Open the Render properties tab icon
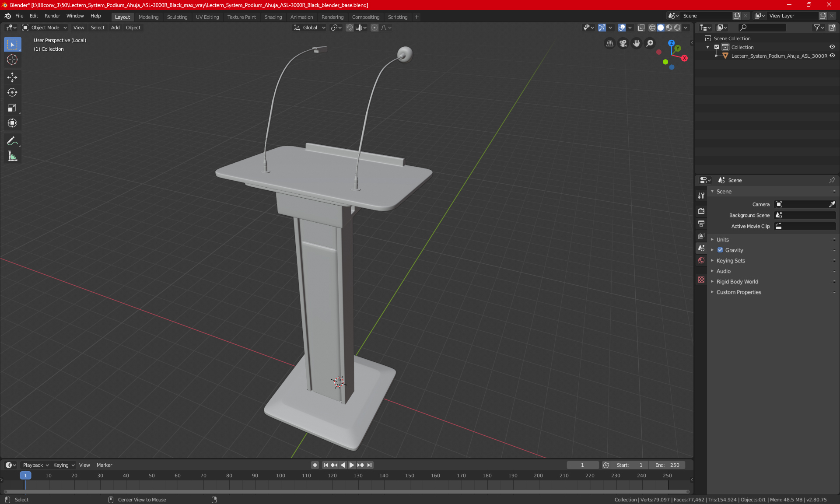 [701, 211]
